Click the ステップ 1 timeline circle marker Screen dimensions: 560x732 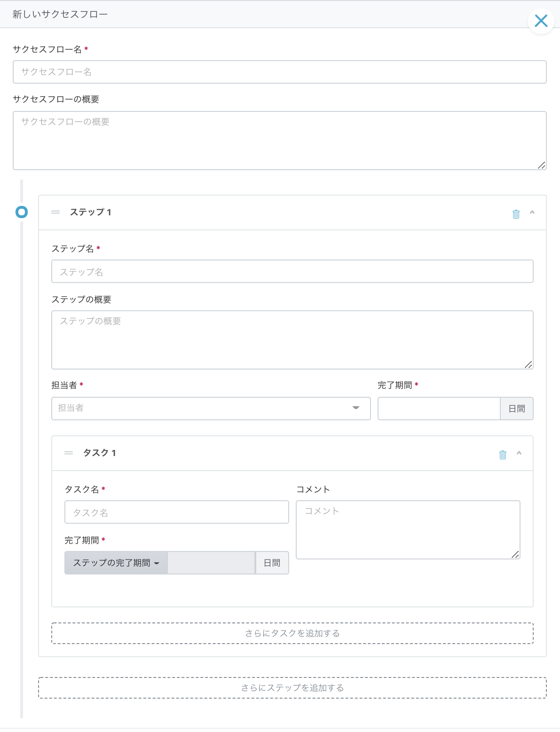(x=22, y=212)
